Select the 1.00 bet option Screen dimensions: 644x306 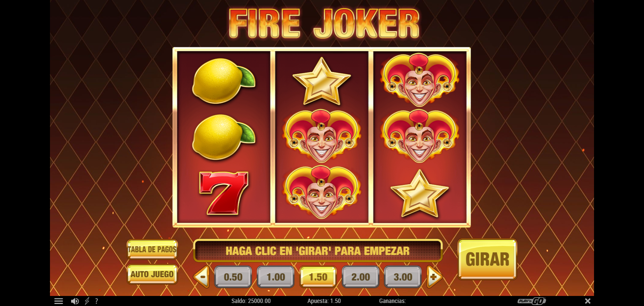[x=276, y=277]
